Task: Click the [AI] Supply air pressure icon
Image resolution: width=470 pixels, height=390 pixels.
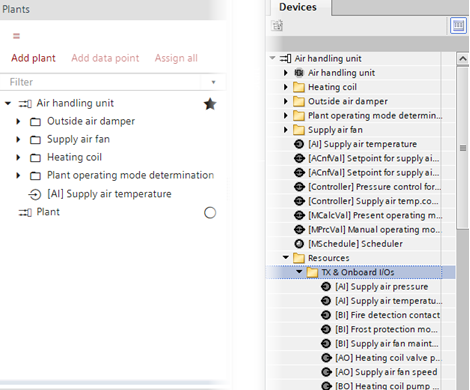Action: coord(326,287)
